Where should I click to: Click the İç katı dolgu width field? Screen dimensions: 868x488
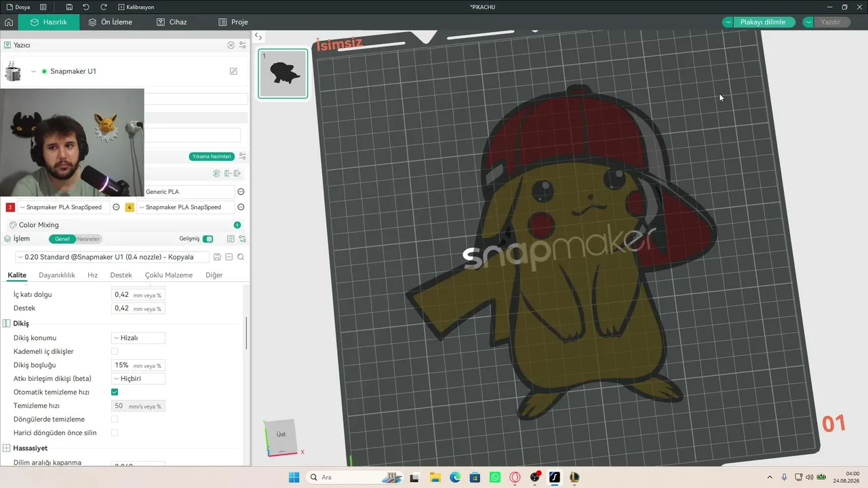pos(138,295)
